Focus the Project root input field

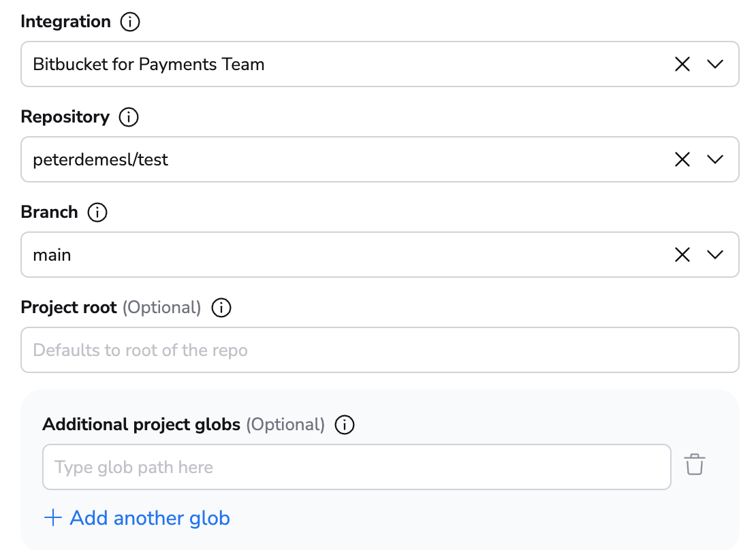click(341, 349)
